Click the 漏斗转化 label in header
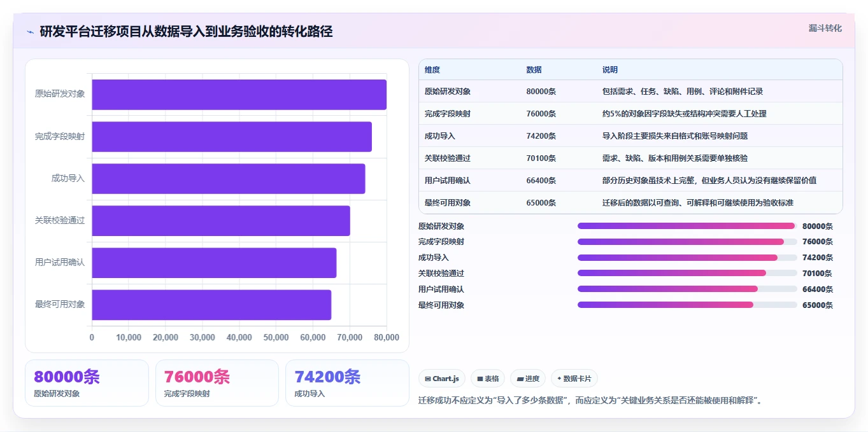This screenshot has width=868, height=432. coord(825,28)
